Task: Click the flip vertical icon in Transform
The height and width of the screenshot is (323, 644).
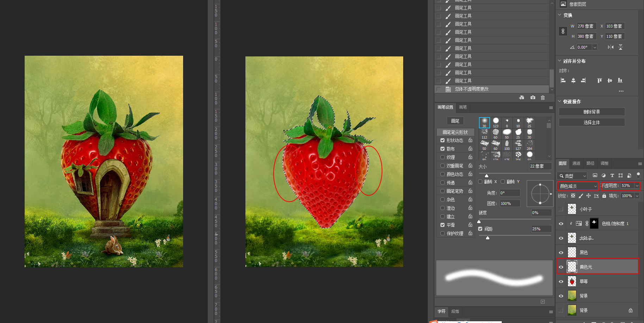Action: click(620, 47)
